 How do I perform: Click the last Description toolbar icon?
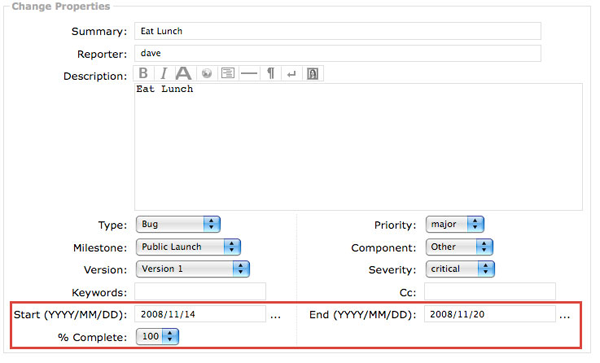tap(313, 73)
